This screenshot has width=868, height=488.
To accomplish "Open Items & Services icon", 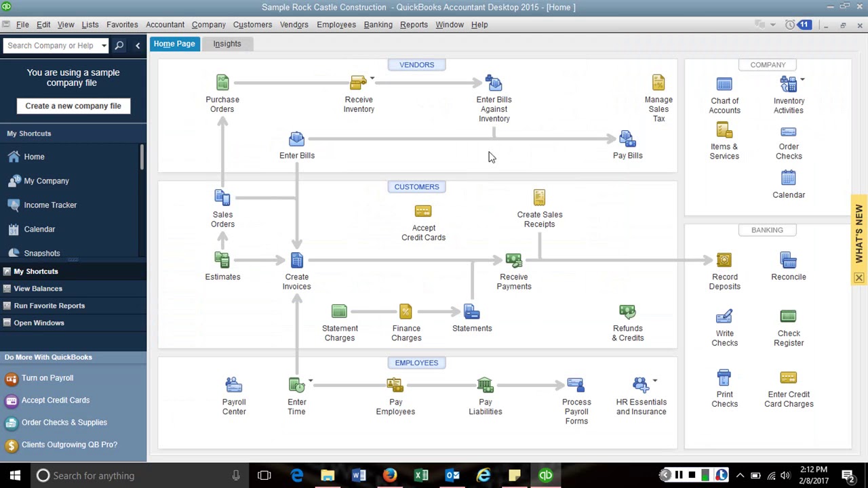I will 724,130.
